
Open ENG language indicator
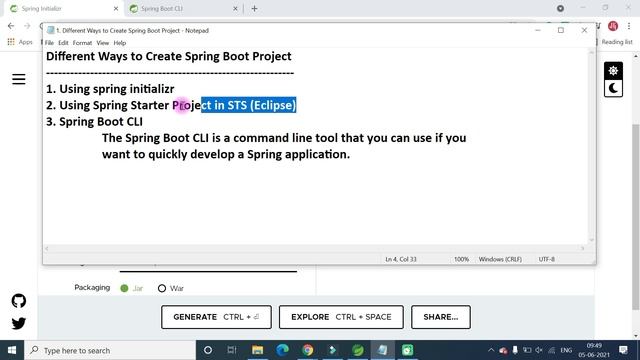point(566,350)
